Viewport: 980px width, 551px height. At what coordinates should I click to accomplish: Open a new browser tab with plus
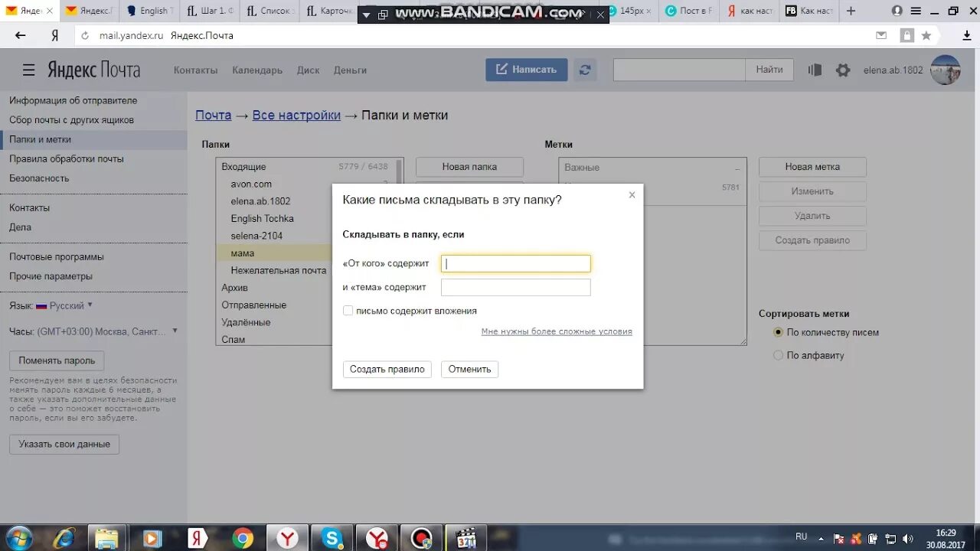coord(851,11)
